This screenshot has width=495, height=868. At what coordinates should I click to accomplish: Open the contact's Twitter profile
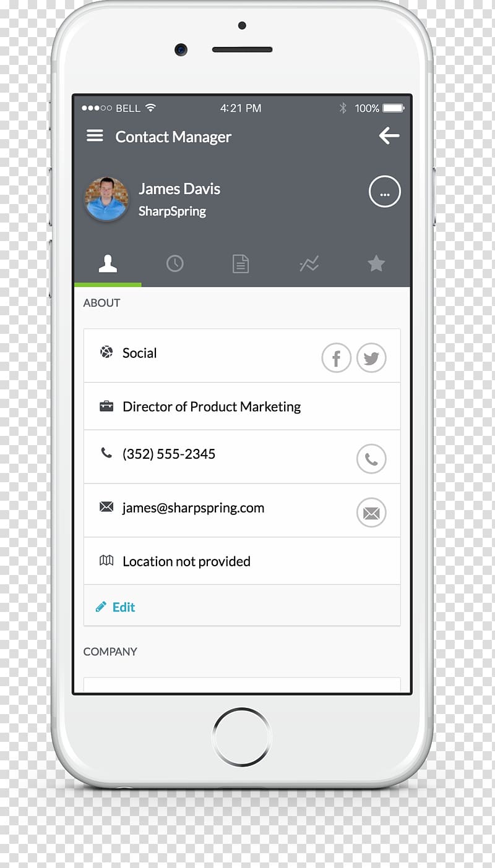[371, 358]
